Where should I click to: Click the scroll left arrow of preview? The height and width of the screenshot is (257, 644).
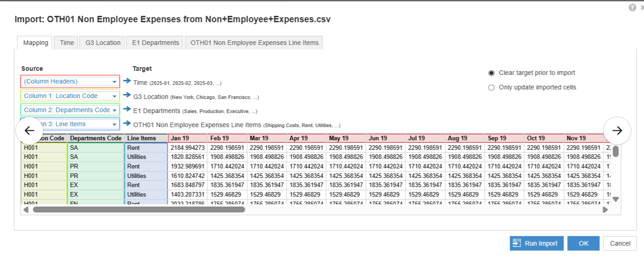tap(26, 210)
